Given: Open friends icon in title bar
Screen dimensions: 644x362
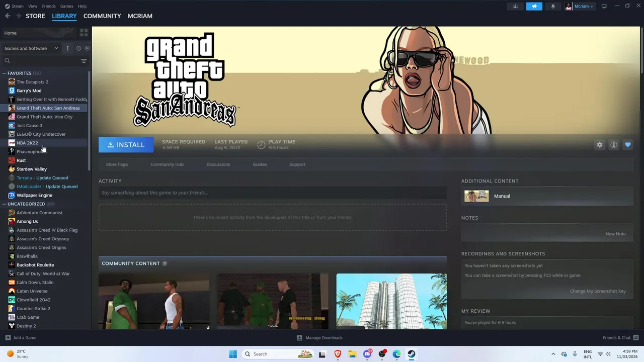Looking at the screenshot, I should click(x=515, y=6).
